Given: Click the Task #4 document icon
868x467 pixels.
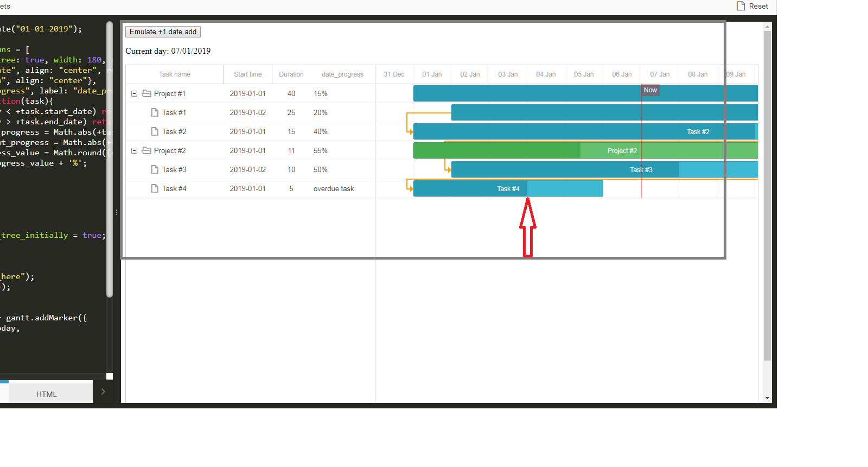Looking at the screenshot, I should pyautogui.click(x=155, y=188).
